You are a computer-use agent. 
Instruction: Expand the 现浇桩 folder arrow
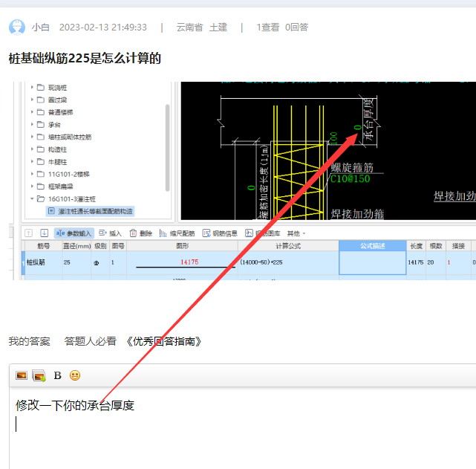coord(32,88)
